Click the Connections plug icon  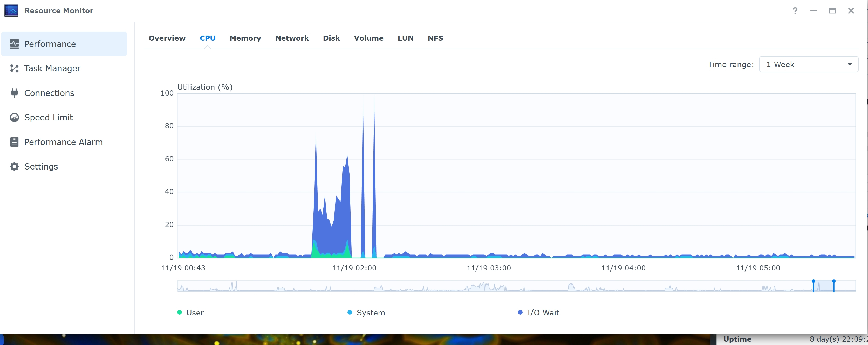click(x=14, y=93)
